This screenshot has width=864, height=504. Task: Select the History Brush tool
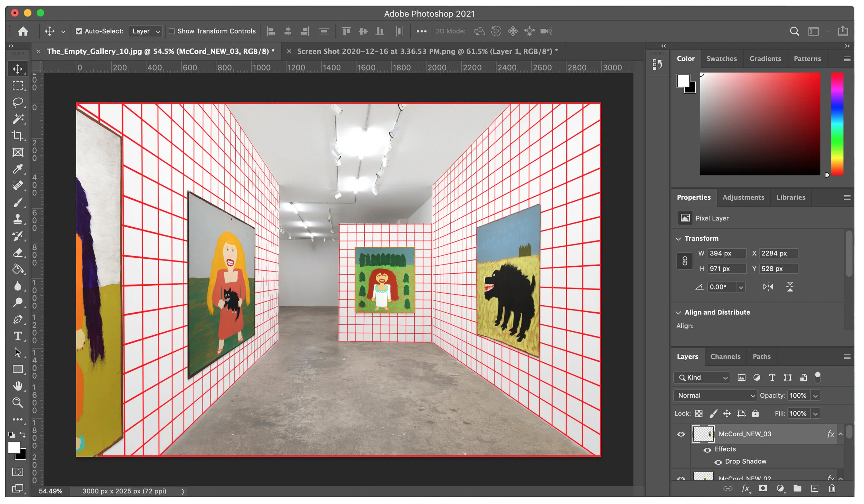(x=18, y=236)
